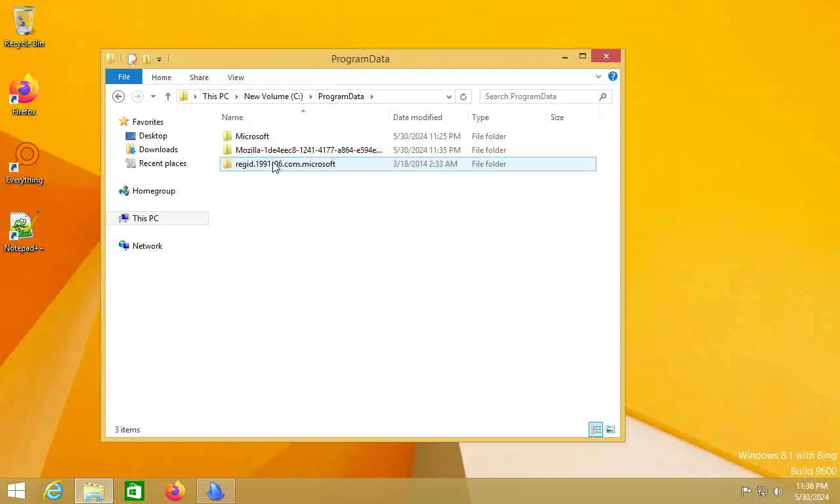Open the Help icon in Explorer

tap(613, 77)
